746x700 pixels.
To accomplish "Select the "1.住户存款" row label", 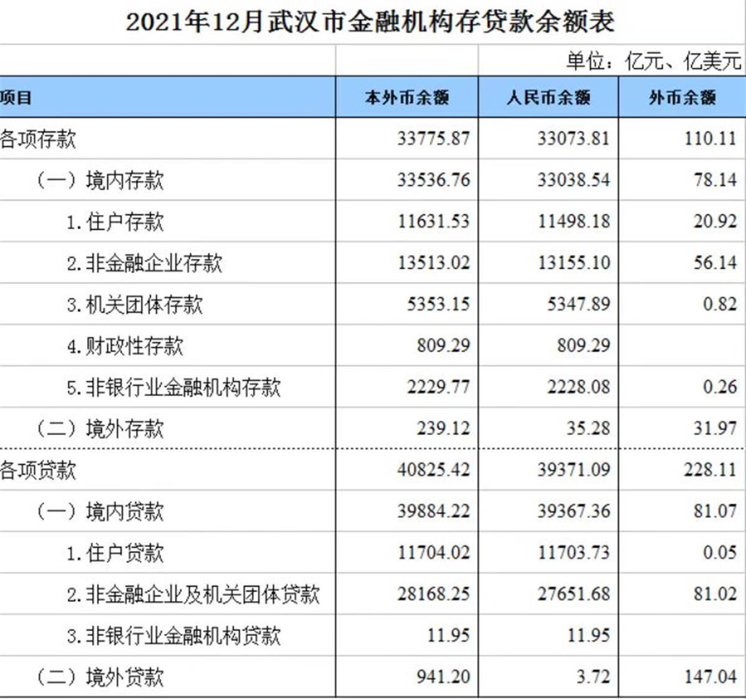I will [x=115, y=222].
